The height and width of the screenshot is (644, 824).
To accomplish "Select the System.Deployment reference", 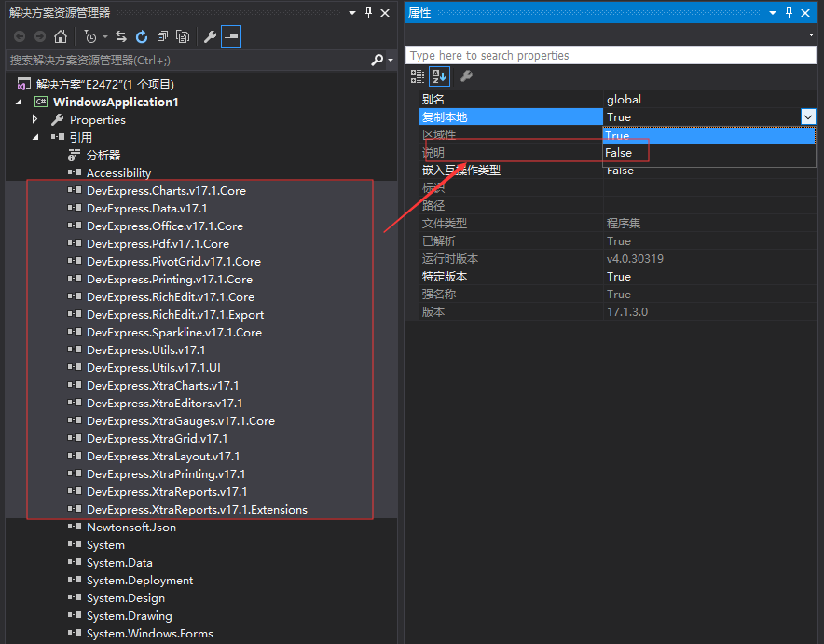I will [140, 581].
